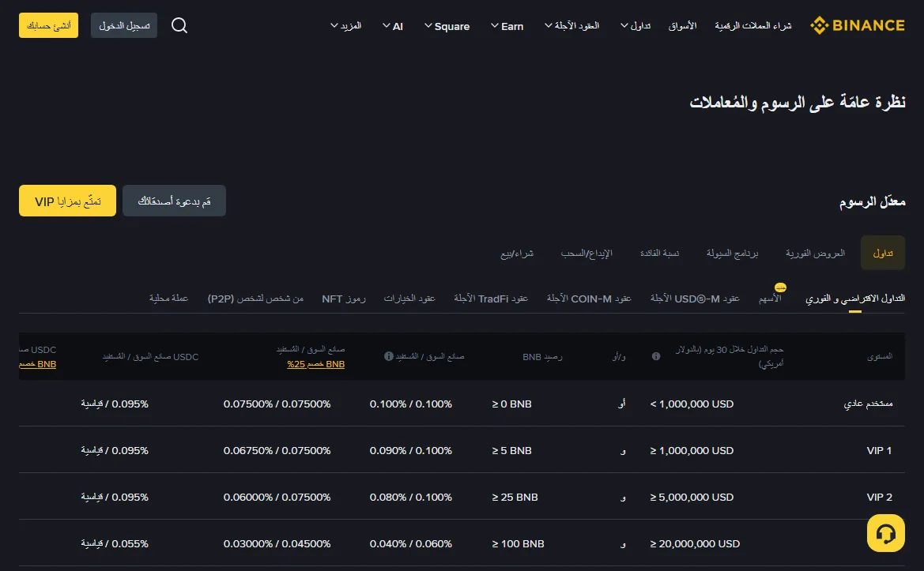The width and height of the screenshot is (924, 571).
Task: Click the ≥ 0 BNB balance cell
Action: [x=511, y=404]
